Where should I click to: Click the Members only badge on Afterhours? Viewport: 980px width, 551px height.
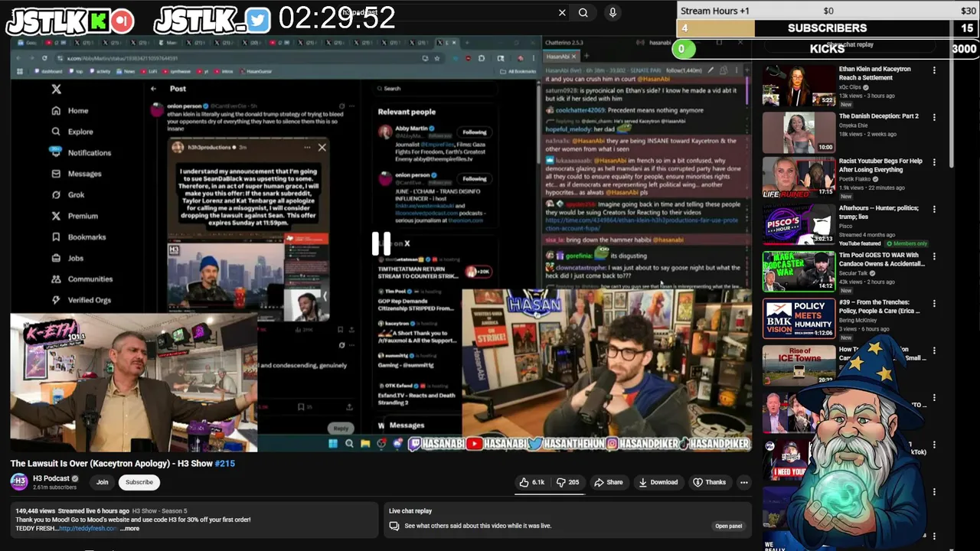click(x=907, y=243)
